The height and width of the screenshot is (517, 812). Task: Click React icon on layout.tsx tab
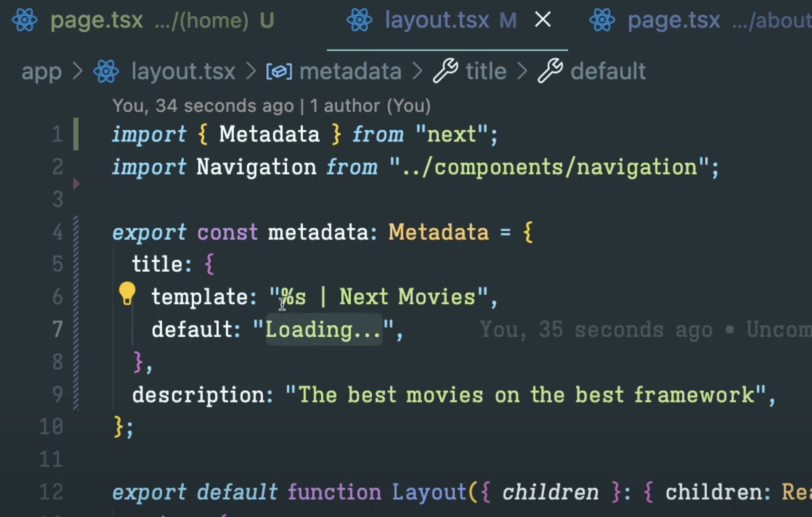tap(359, 20)
